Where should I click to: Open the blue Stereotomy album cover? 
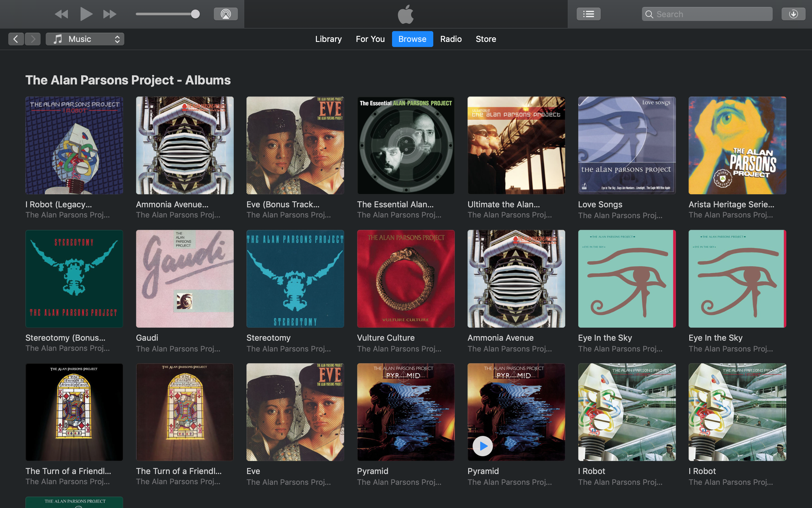295,278
